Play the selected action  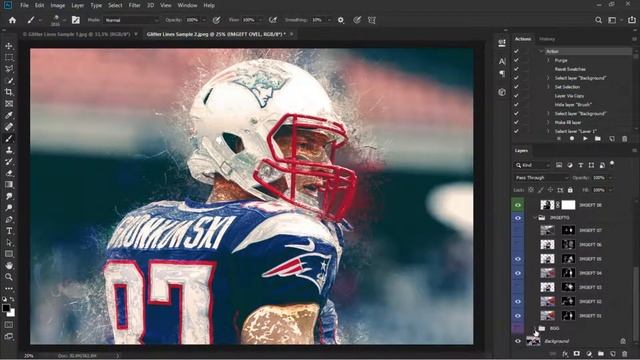[x=585, y=139]
